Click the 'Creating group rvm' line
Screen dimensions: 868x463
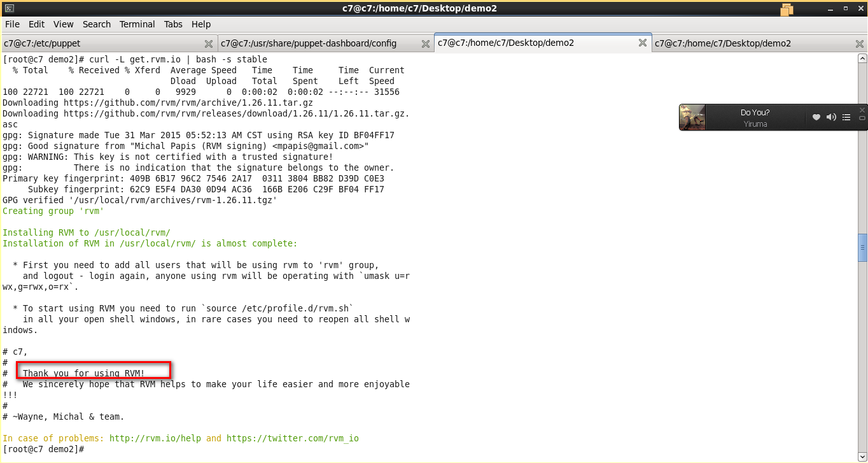tap(53, 211)
